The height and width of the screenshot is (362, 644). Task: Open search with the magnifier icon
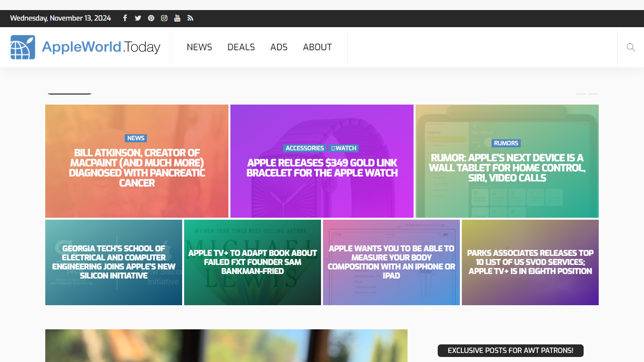[630, 47]
